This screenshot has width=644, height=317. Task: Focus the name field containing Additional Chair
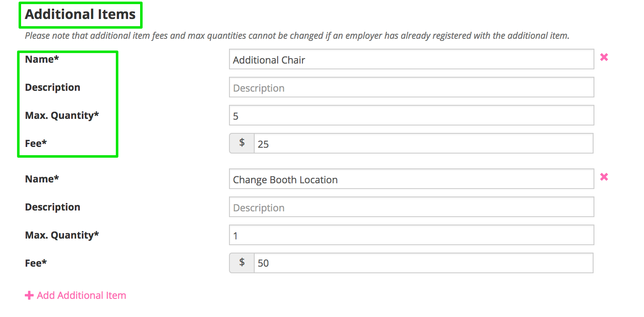(x=411, y=60)
